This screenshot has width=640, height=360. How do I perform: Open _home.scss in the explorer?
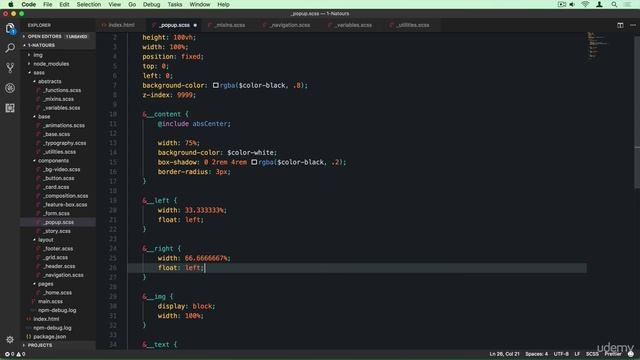(x=58, y=293)
